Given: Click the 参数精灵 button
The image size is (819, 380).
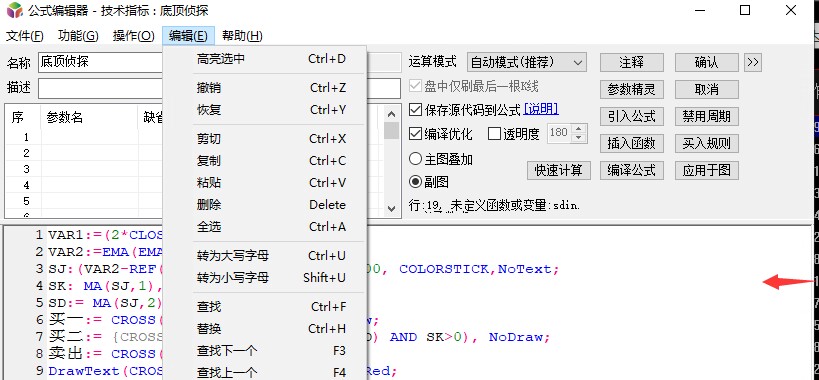Looking at the screenshot, I should pos(631,89).
